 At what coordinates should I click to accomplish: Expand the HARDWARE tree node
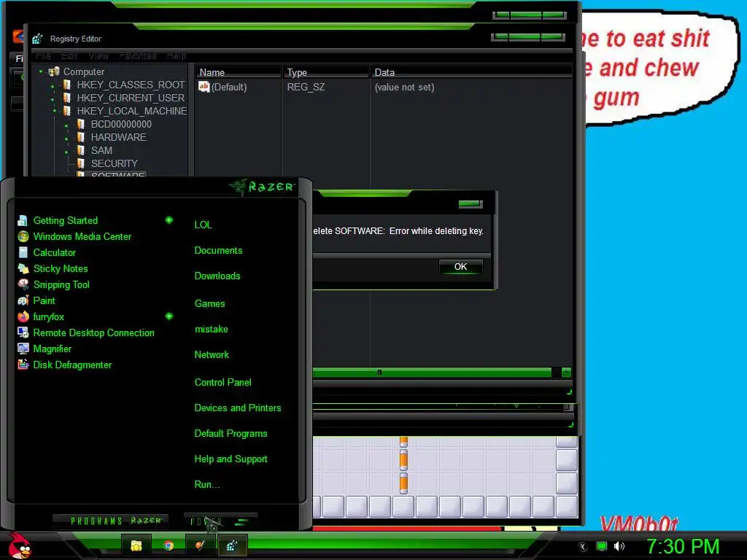[x=66, y=139]
